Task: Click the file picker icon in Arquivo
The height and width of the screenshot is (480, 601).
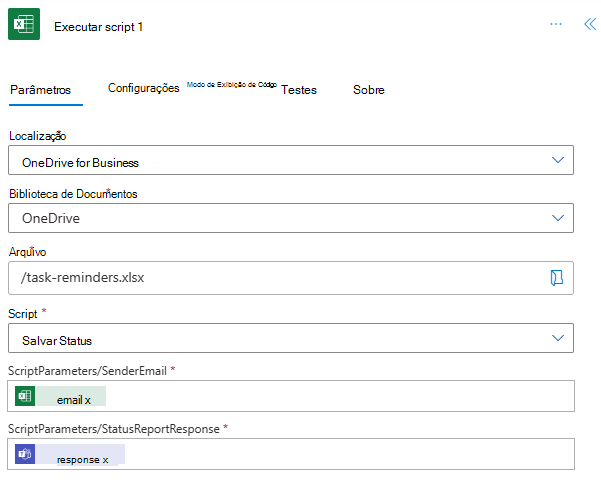Action: (x=557, y=278)
